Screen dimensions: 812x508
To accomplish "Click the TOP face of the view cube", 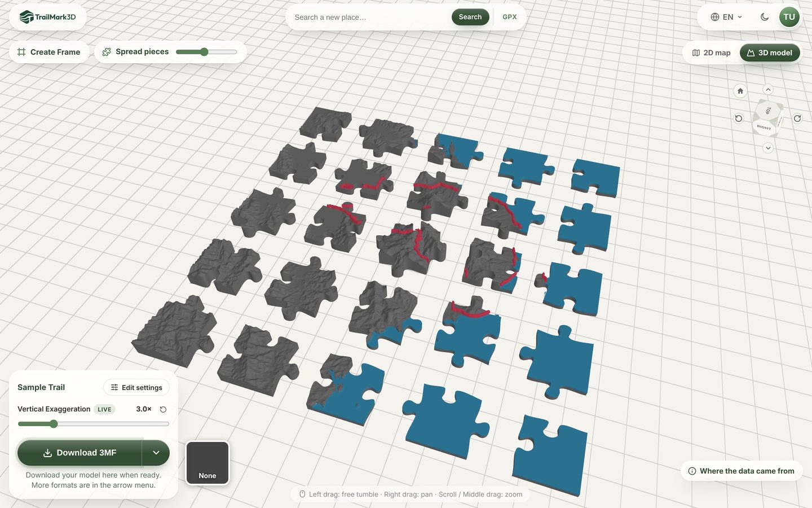I will [x=769, y=110].
